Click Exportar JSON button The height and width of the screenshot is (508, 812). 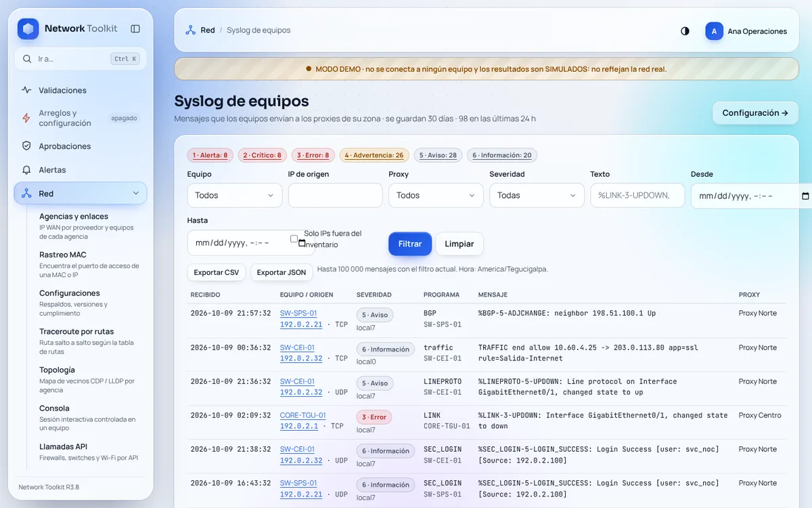point(281,272)
